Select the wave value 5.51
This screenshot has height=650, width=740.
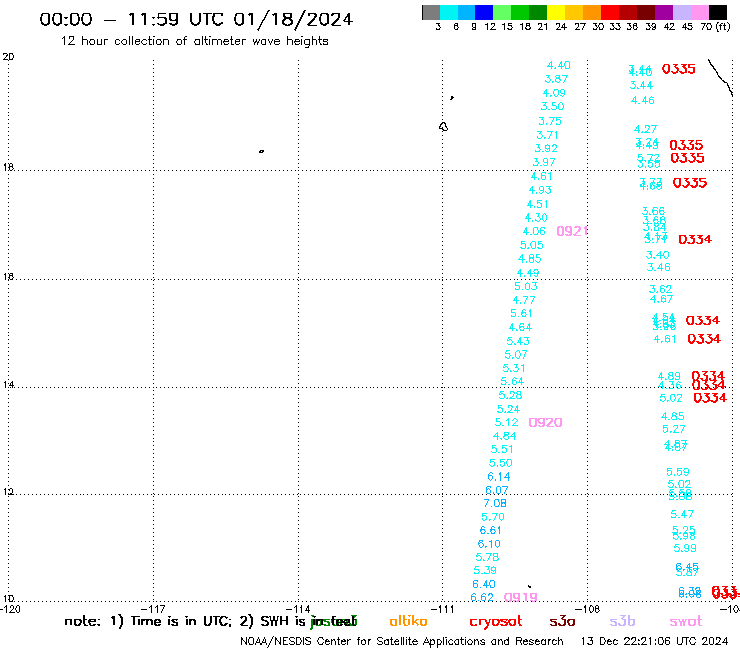[x=502, y=449]
